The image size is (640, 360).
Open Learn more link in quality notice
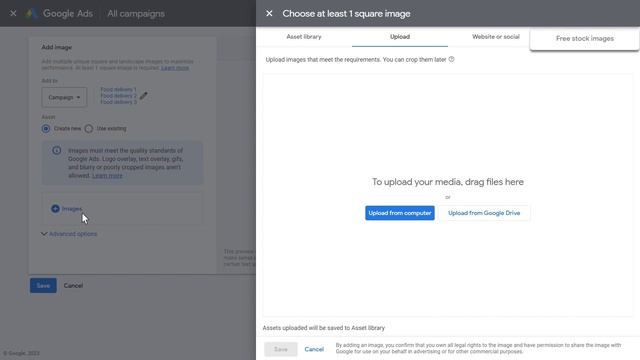point(107,176)
